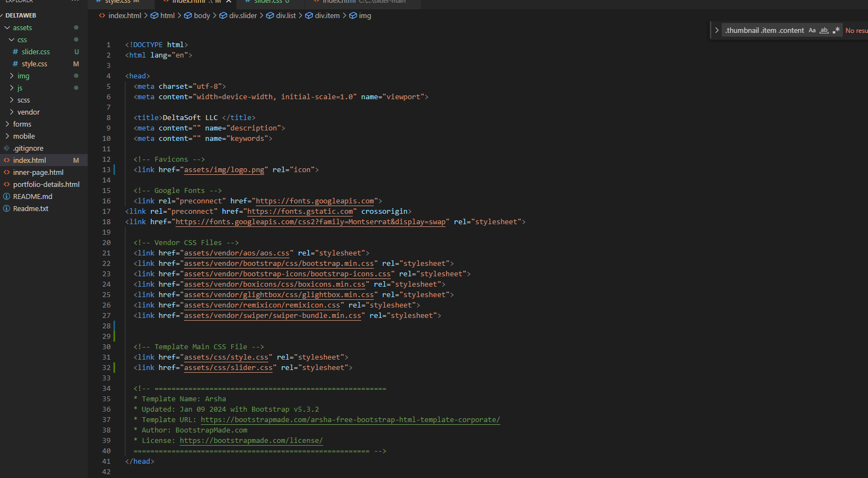Expand the scss folder
Image resolution: width=868 pixels, height=478 pixels.
24,100
